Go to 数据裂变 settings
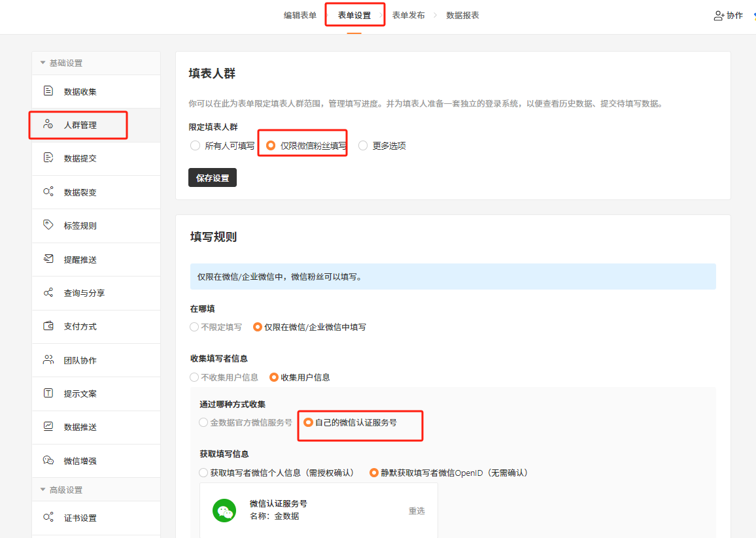The height and width of the screenshot is (538, 756). tap(96, 192)
